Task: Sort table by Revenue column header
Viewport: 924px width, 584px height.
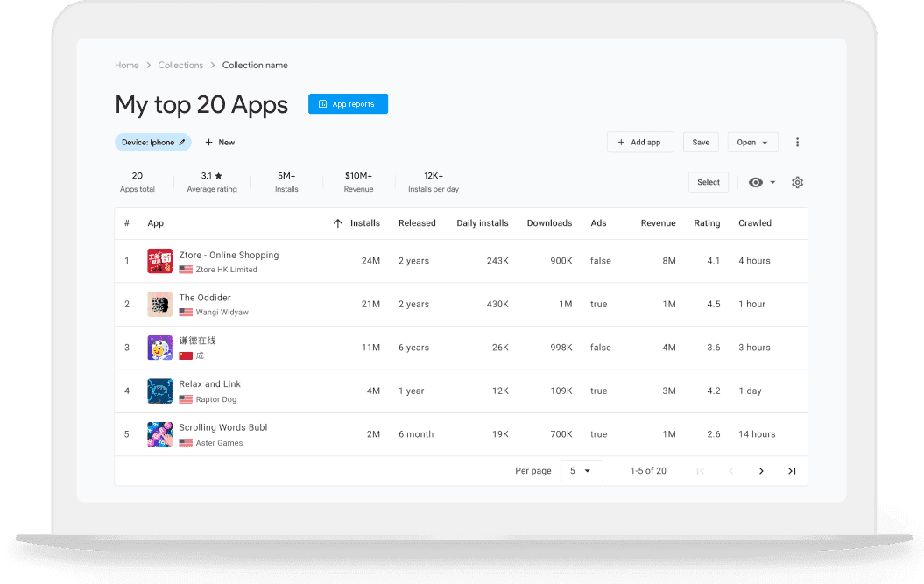Action: click(x=658, y=223)
